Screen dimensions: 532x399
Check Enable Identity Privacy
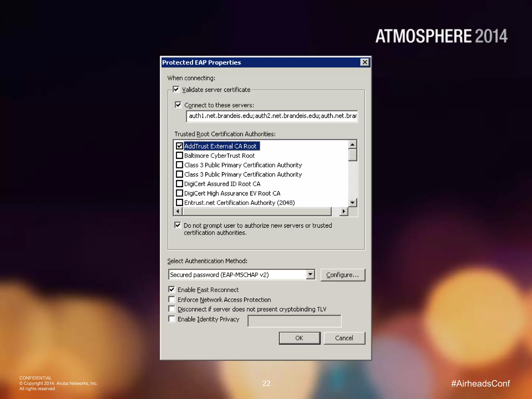tap(172, 319)
